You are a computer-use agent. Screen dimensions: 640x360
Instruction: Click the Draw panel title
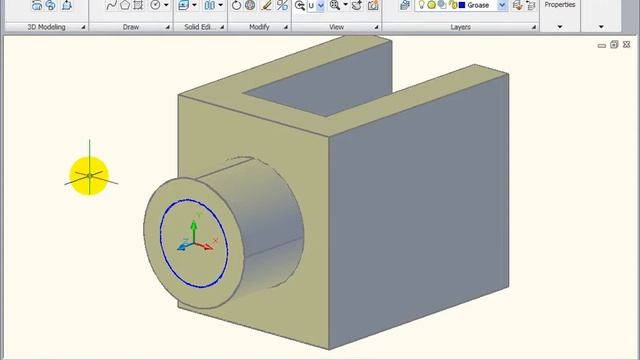pyautogui.click(x=131, y=27)
